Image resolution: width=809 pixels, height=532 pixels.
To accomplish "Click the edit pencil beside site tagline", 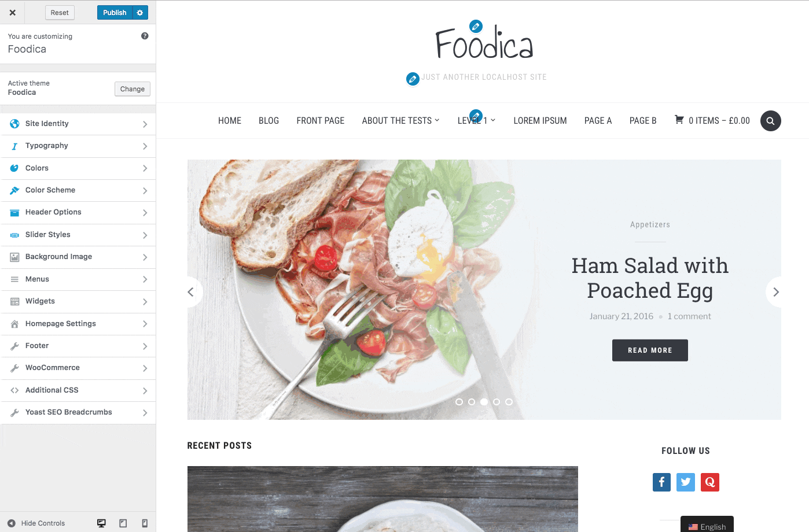I will coord(413,79).
